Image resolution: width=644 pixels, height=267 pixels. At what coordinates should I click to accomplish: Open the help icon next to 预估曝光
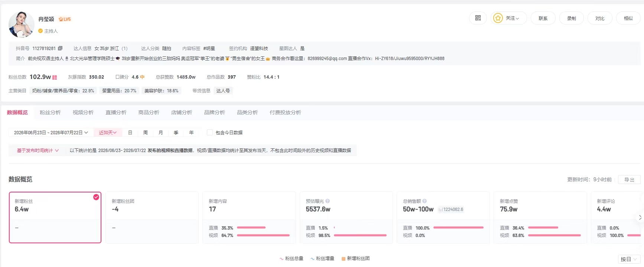click(x=328, y=201)
